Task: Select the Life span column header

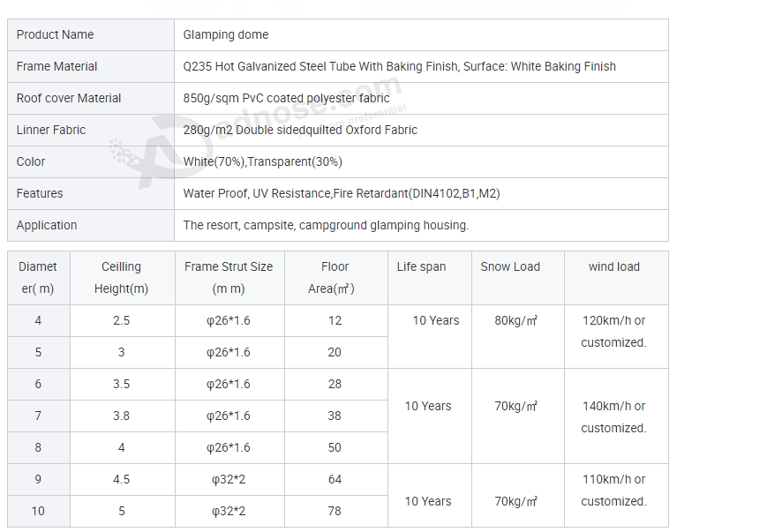Action: click(x=421, y=266)
